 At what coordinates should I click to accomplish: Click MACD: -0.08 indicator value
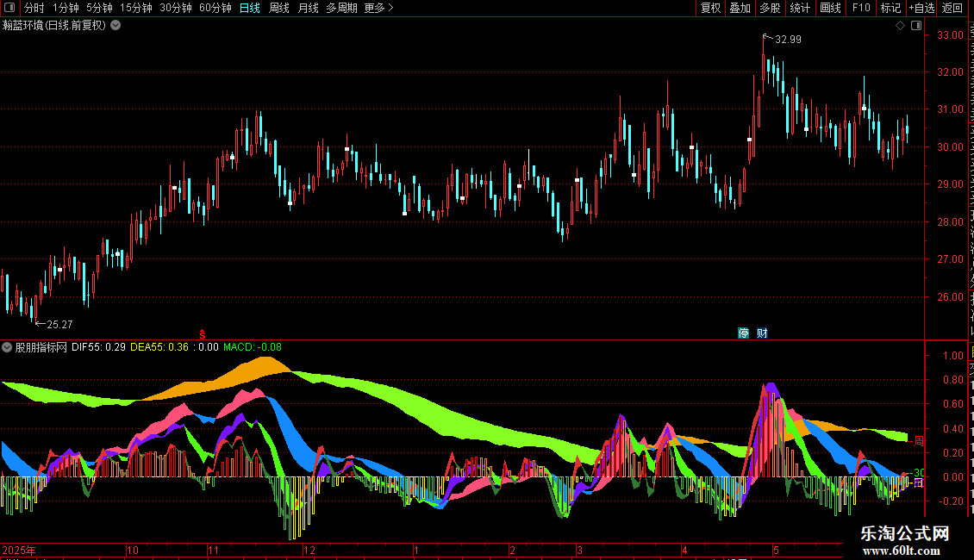click(x=253, y=347)
